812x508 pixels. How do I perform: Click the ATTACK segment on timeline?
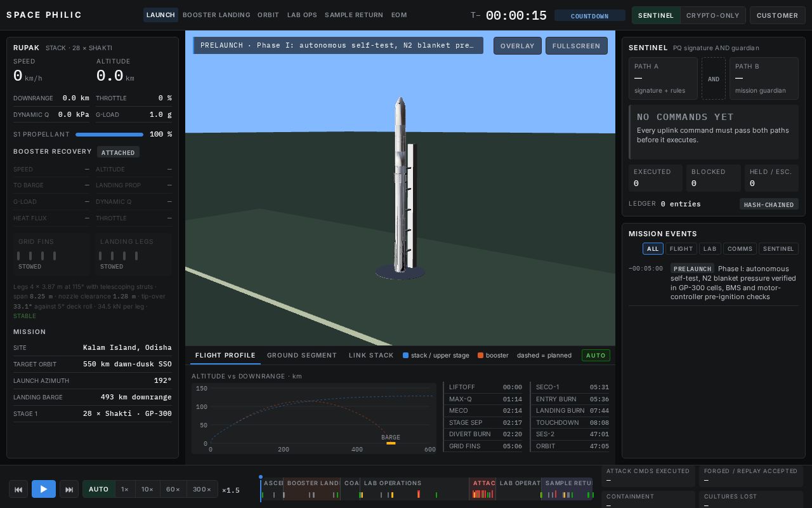point(483,489)
